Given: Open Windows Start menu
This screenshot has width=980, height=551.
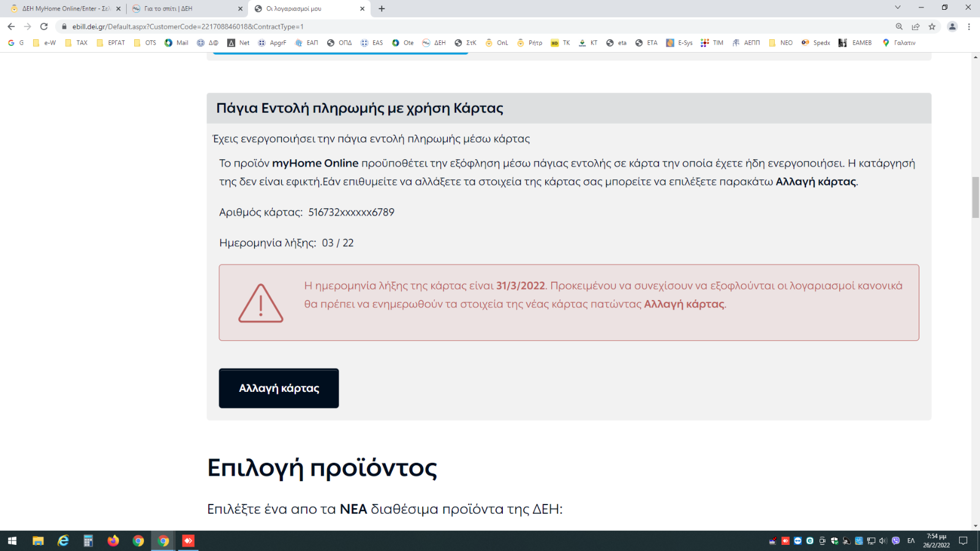Looking at the screenshot, I should click(x=12, y=541).
